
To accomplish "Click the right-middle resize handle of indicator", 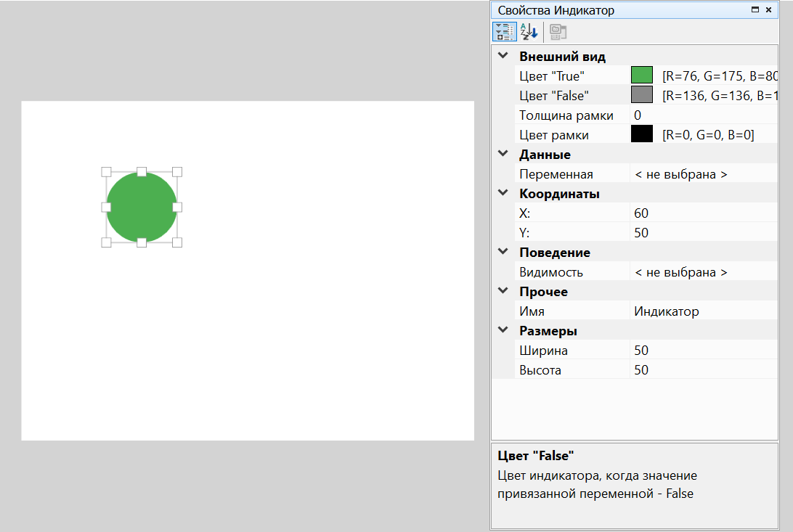I will 177,207.
